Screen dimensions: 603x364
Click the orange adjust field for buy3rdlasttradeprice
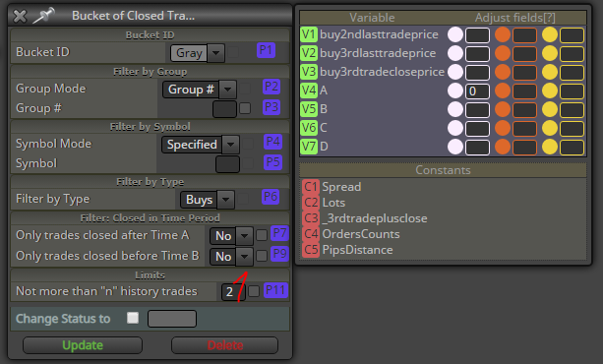(525, 54)
